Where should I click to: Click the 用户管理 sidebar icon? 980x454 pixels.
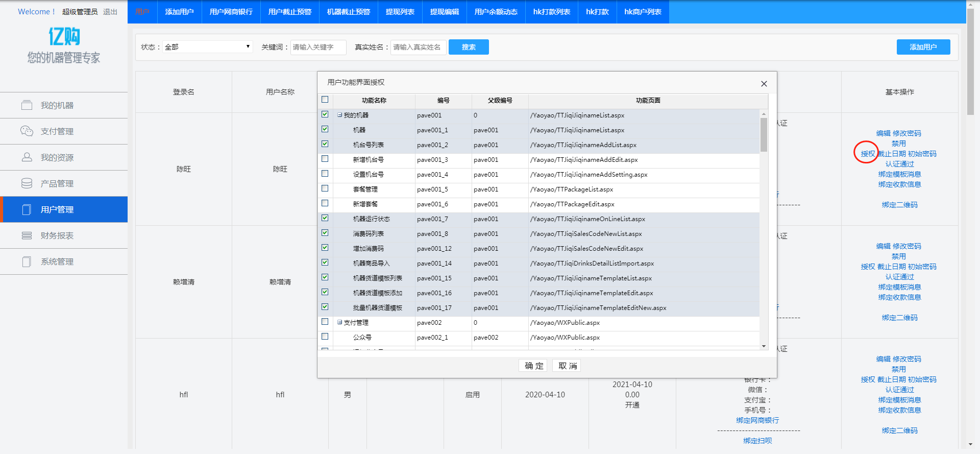coord(27,209)
